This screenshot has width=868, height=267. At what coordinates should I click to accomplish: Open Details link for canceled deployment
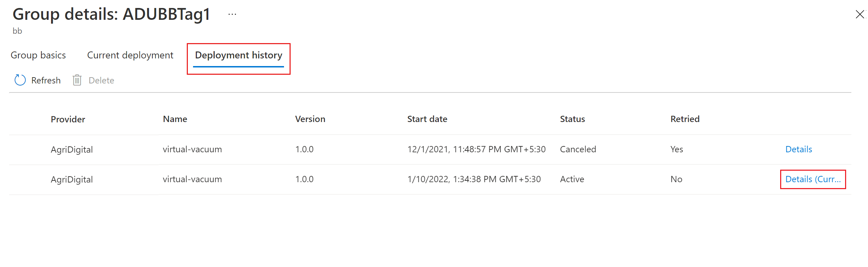[799, 149]
